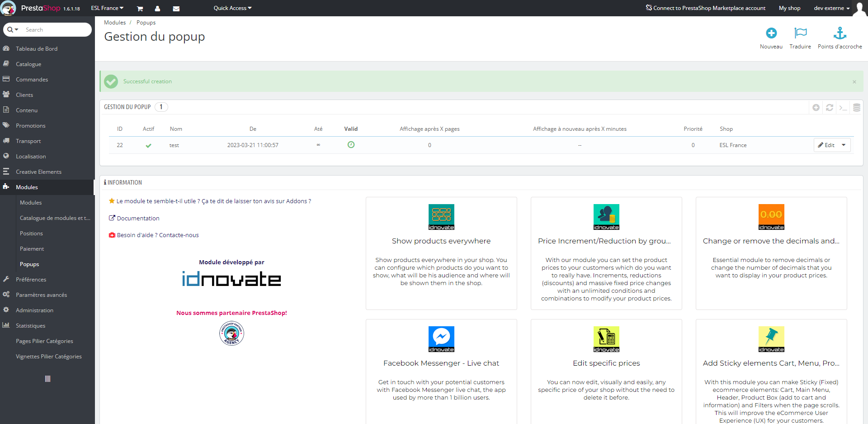The height and width of the screenshot is (424, 868).
Task: Show SQL query icon in list panel
Action: [843, 108]
